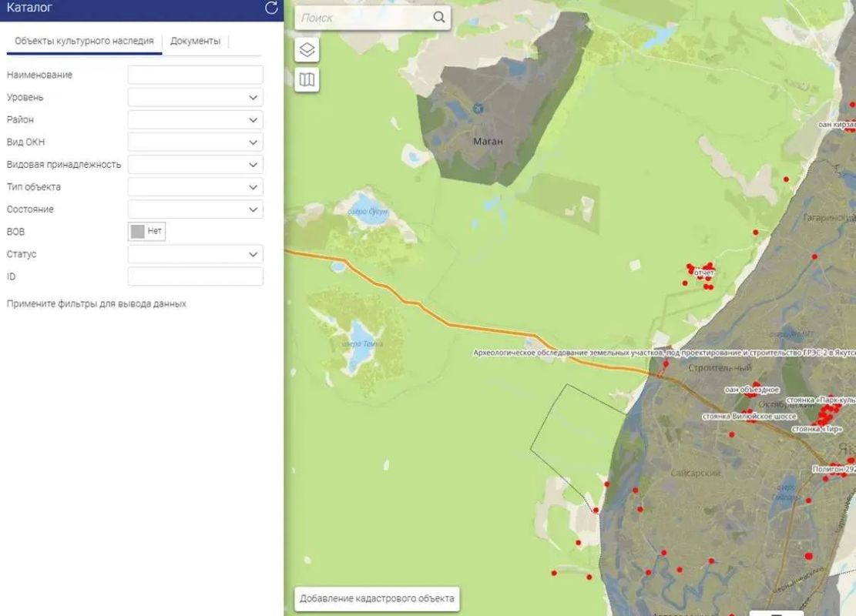Viewport: 856px width, 616px height.
Task: Toggle the ВОВ switch
Action: pos(146,231)
